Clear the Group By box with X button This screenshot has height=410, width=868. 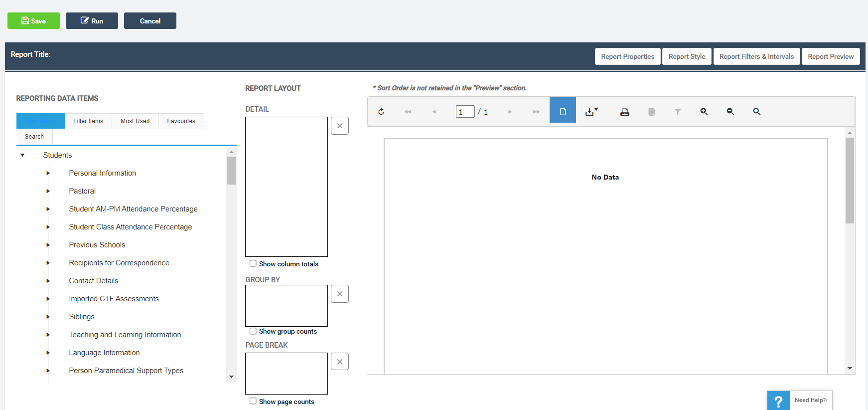click(340, 294)
